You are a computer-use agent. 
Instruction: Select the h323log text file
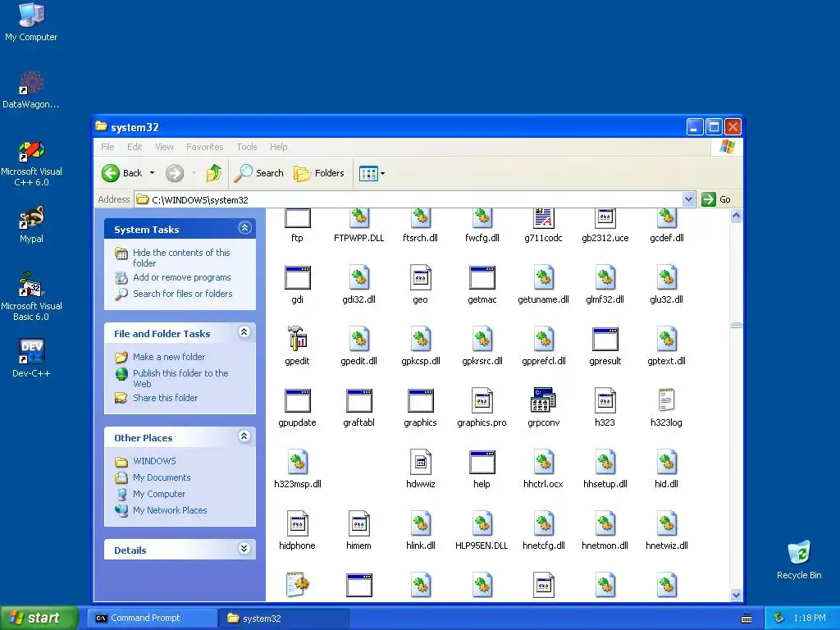click(666, 400)
